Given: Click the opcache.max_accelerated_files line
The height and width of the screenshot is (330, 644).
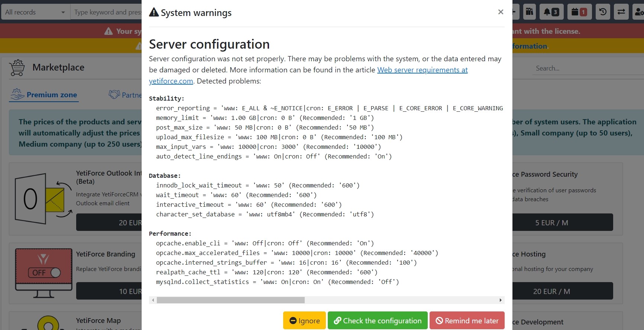Looking at the screenshot, I should click(297, 253).
